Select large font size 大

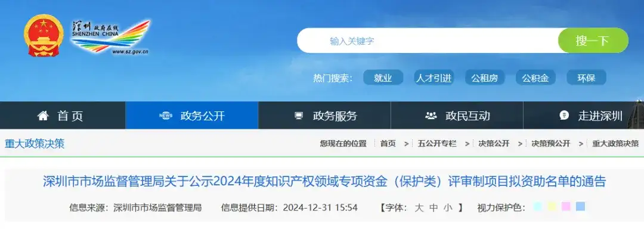pos(419,208)
